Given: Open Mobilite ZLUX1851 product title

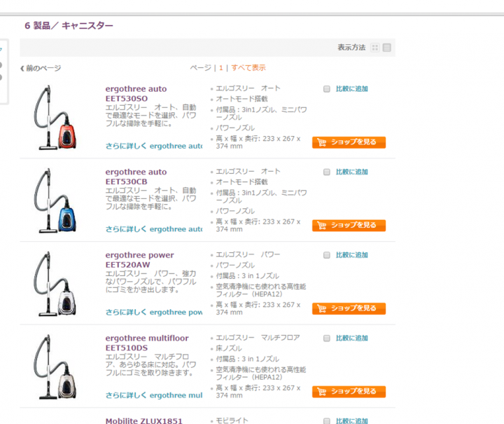Looking at the screenshot, I should 143,420.
